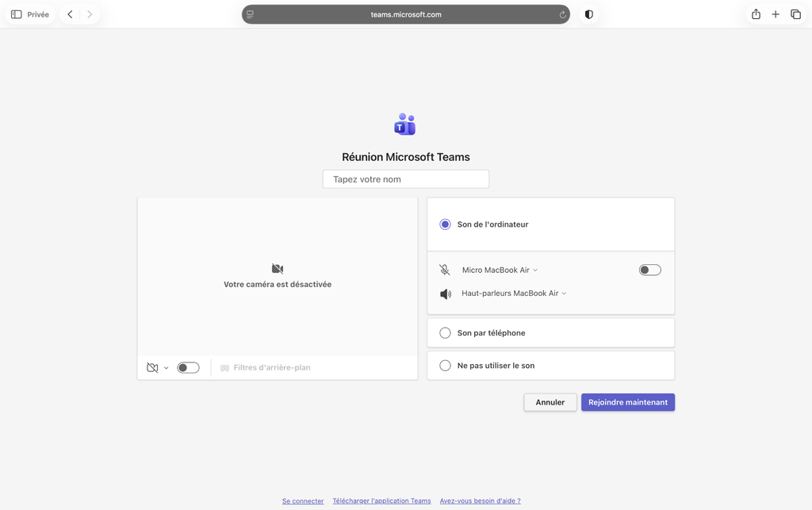
Task: Click the background filters icon
Action: 224,368
